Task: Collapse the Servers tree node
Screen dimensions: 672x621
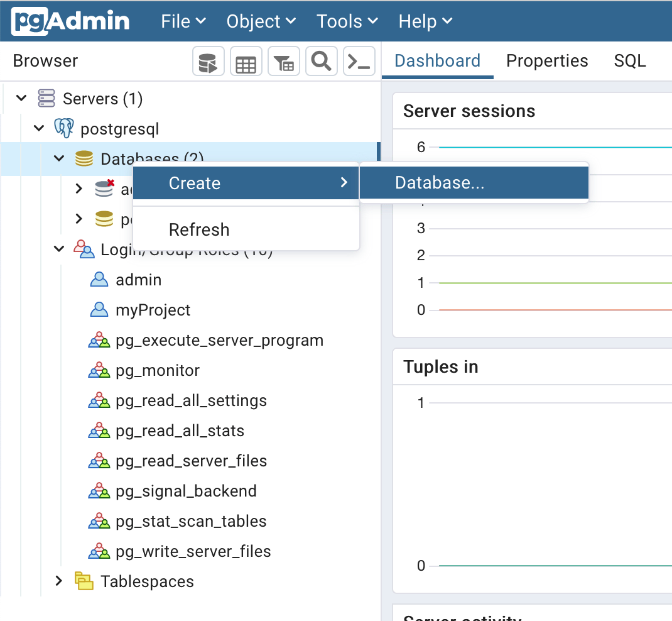Action: 21,99
